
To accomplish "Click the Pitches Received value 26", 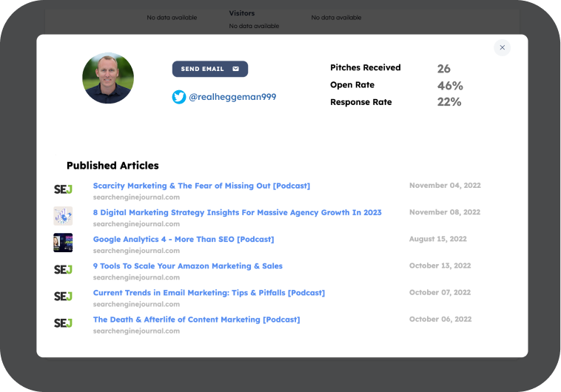I will [443, 69].
